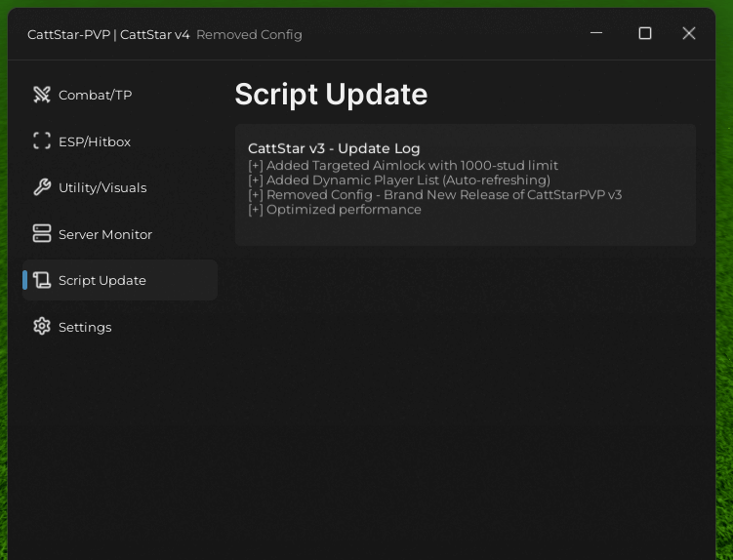Click the 'CattStar-PVP | CattStar v4' title
The width and height of the screenshot is (733, 560).
pyautogui.click(x=108, y=34)
